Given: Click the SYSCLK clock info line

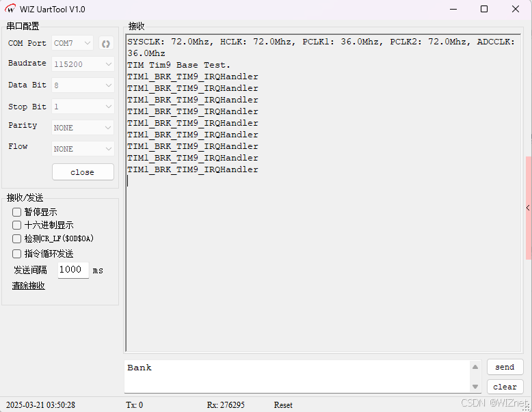Looking at the screenshot, I should coord(321,42).
